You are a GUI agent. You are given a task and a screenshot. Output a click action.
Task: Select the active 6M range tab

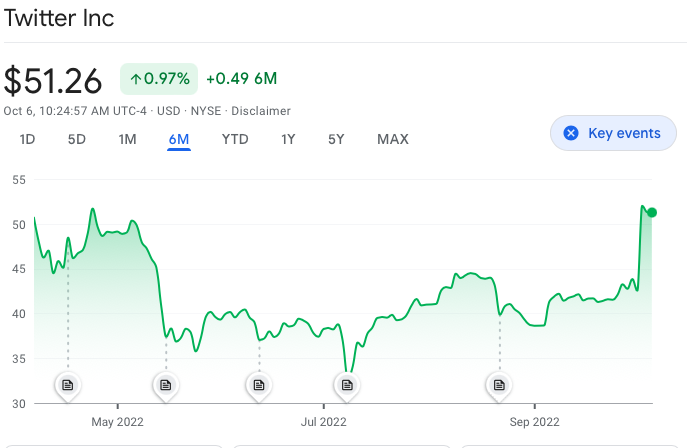pyautogui.click(x=179, y=139)
